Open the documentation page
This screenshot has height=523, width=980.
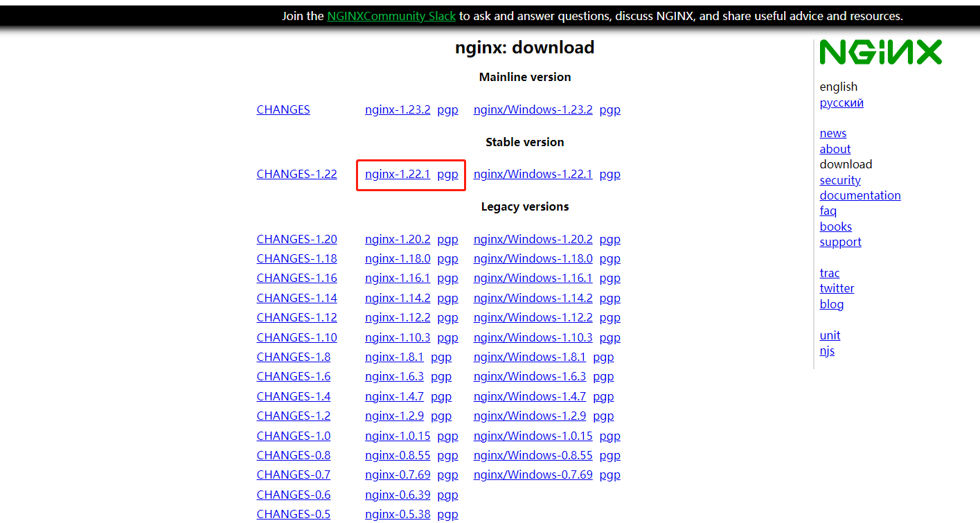click(860, 195)
